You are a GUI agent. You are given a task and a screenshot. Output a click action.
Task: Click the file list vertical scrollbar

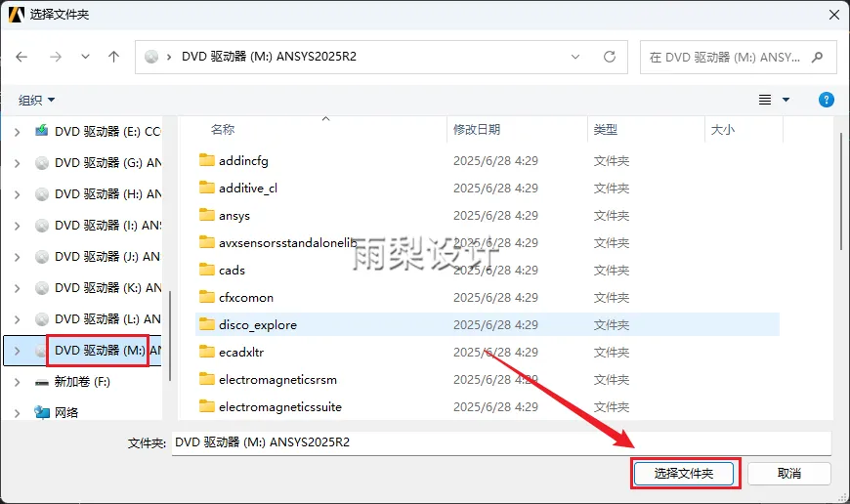(841, 189)
